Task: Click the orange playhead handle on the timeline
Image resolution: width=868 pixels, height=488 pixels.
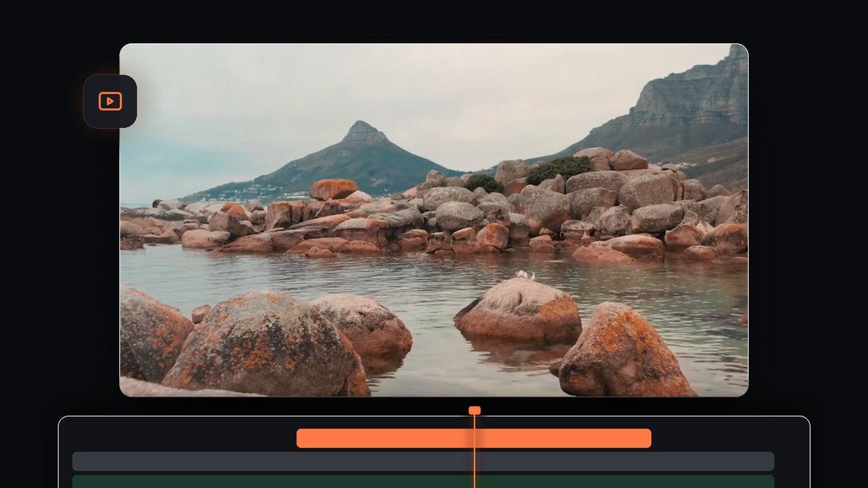Action: [x=475, y=411]
